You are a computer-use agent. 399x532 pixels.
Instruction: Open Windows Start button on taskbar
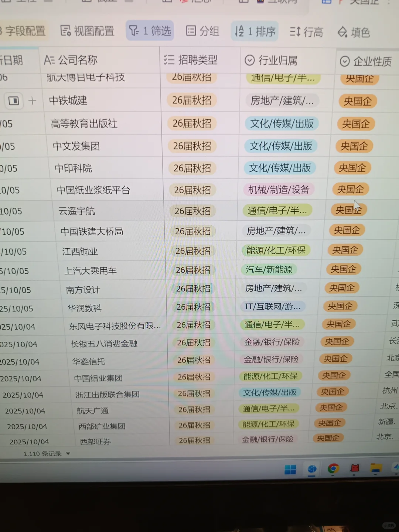[290, 469]
